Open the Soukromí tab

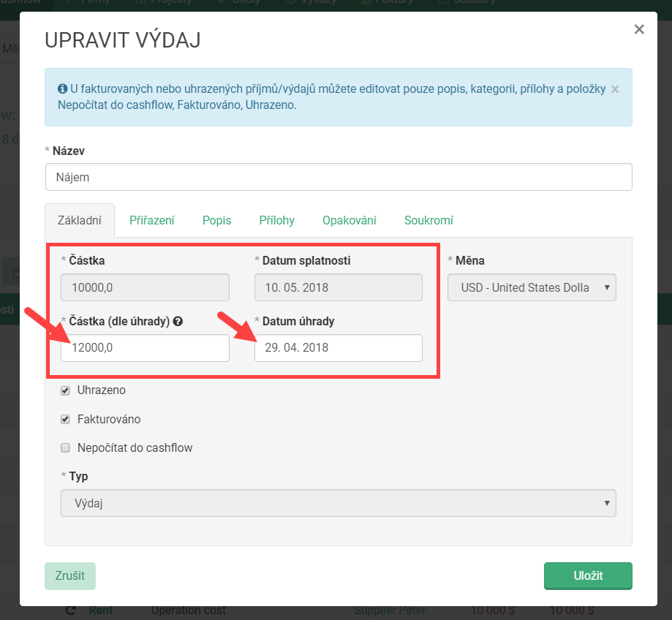429,220
